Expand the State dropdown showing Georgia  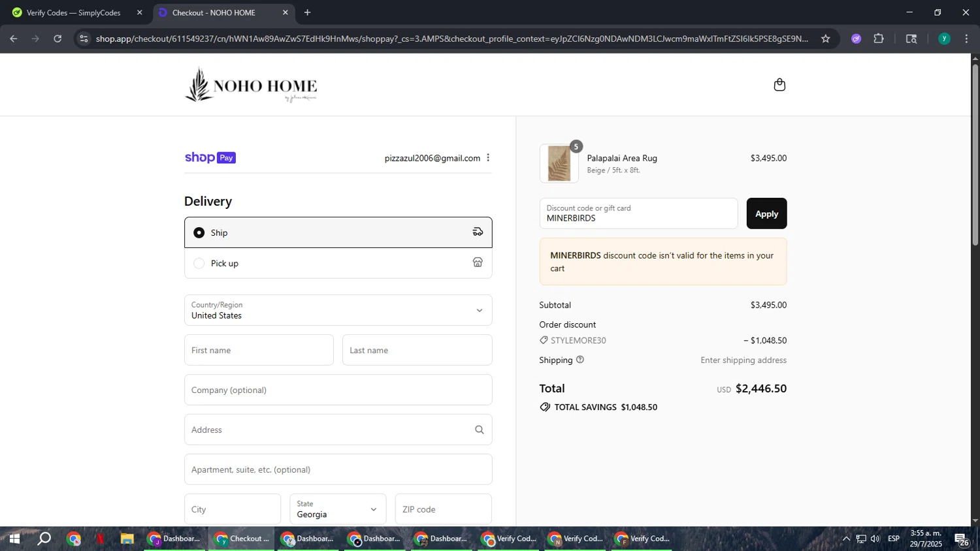tap(338, 509)
